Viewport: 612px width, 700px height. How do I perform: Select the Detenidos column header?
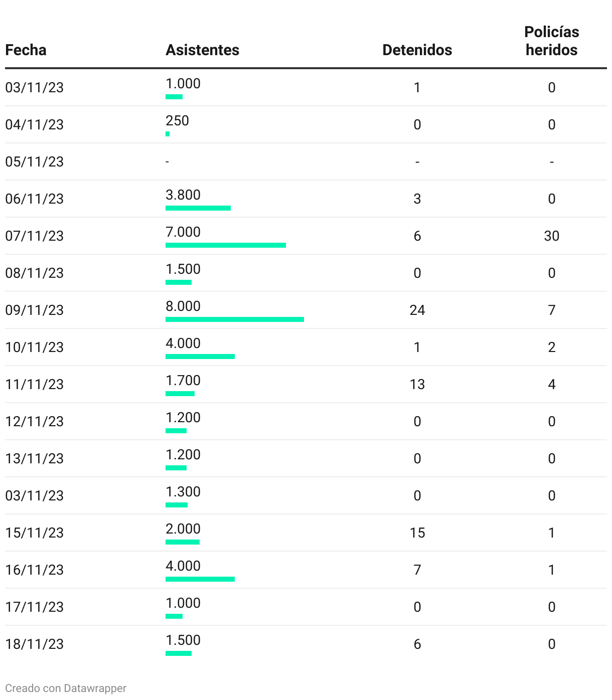tap(417, 50)
